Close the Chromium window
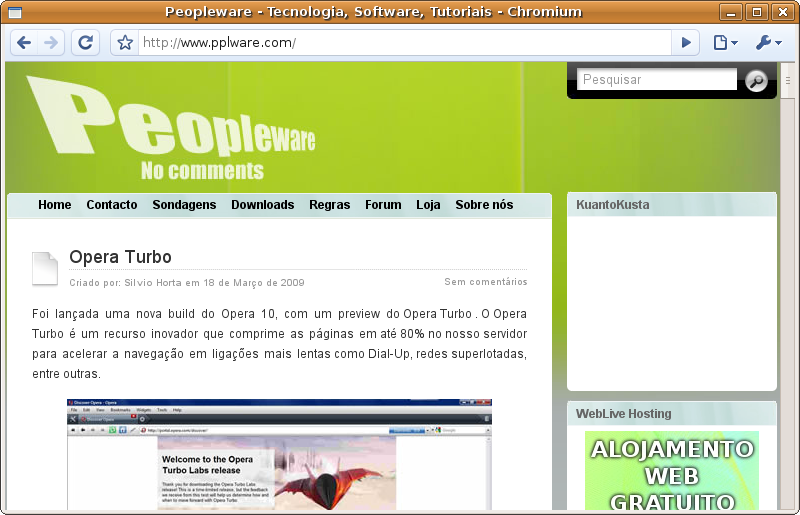The width and height of the screenshot is (800, 515). (783, 12)
